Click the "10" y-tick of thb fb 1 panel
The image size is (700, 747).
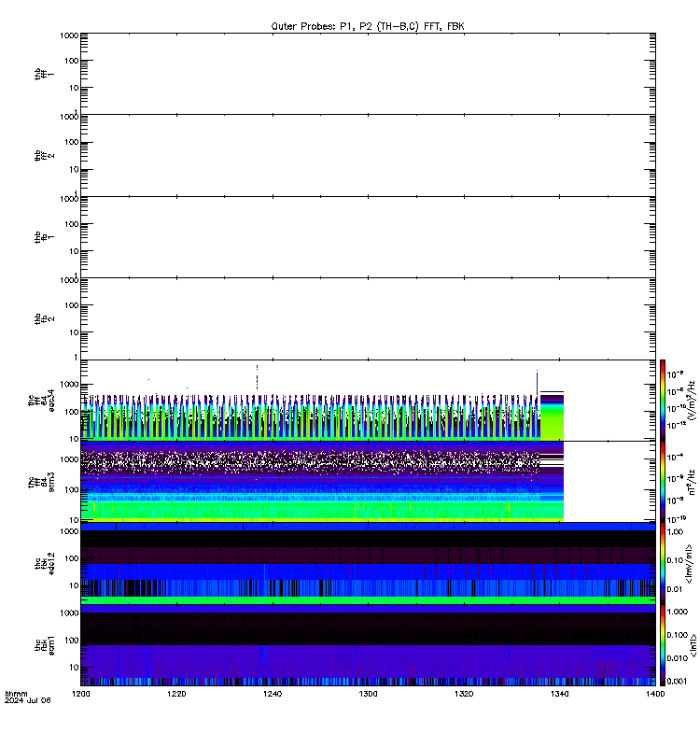click(75, 251)
